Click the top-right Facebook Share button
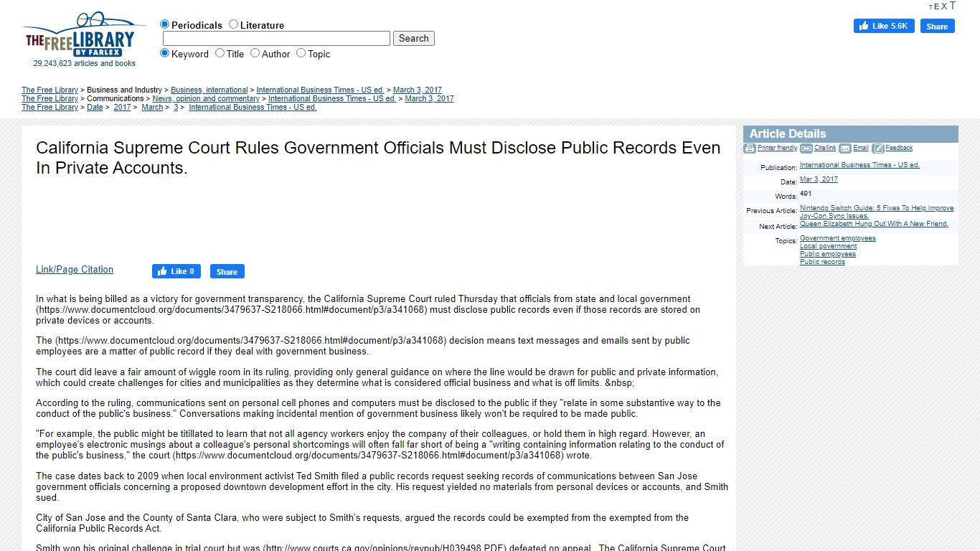The image size is (980, 551). [x=937, y=26]
